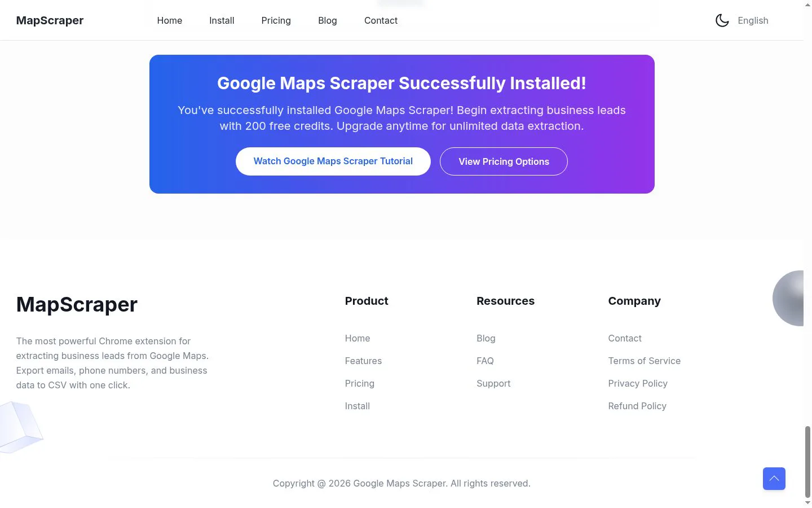Open the Contact link under Company

point(625,338)
